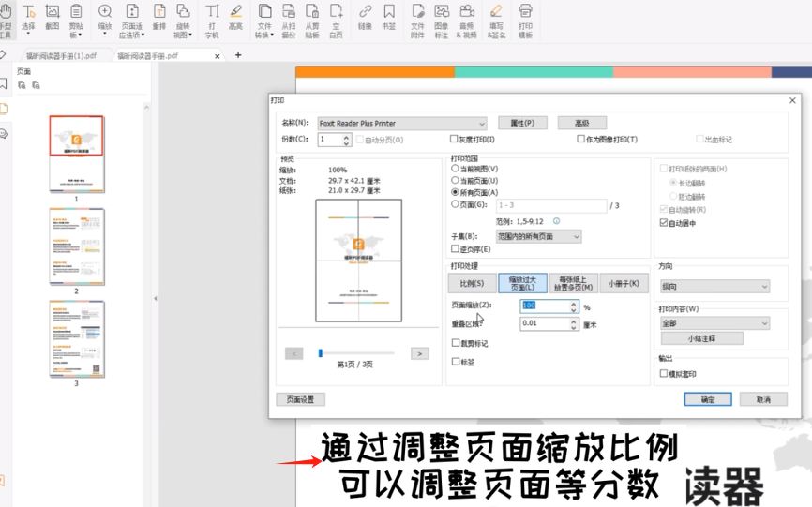Switch to tab 福昕阅读器手册.pdf
This screenshot has width=812, height=507.
tap(147, 55)
